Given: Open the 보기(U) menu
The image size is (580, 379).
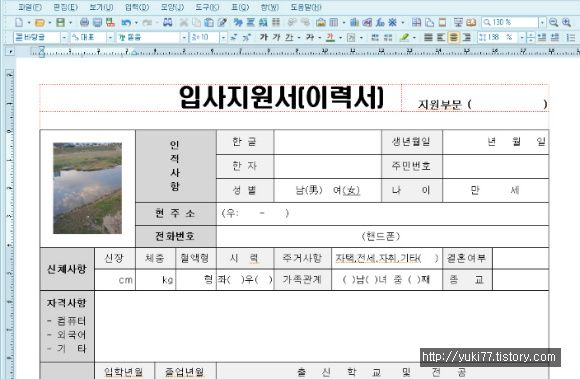Looking at the screenshot, I should [x=101, y=7].
